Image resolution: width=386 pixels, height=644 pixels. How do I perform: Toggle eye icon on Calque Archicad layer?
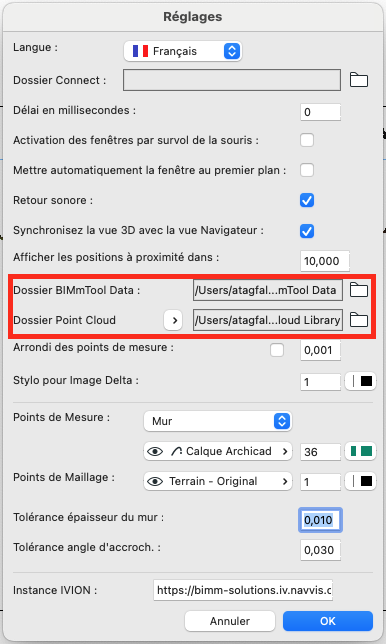click(155, 451)
